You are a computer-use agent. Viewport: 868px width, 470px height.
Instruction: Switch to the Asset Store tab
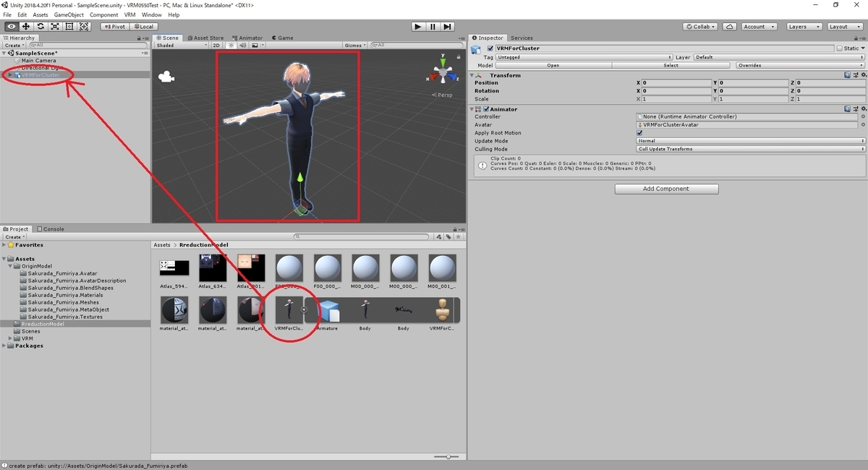(205, 38)
